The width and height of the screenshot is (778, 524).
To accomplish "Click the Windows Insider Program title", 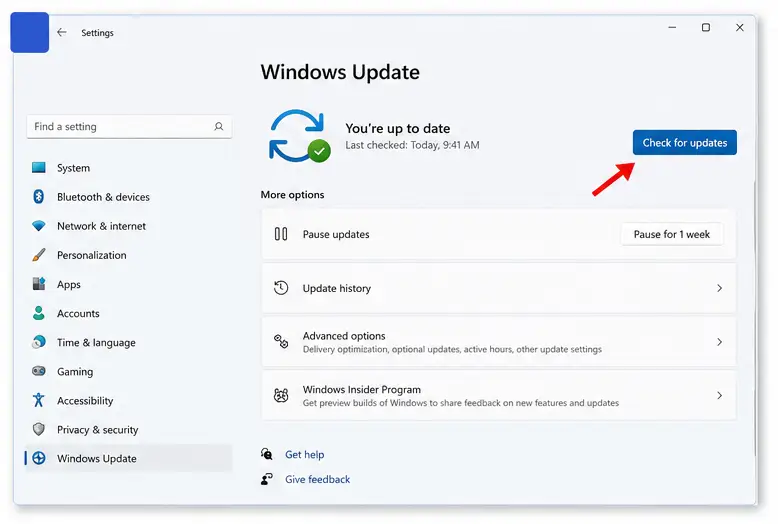I will [362, 390].
